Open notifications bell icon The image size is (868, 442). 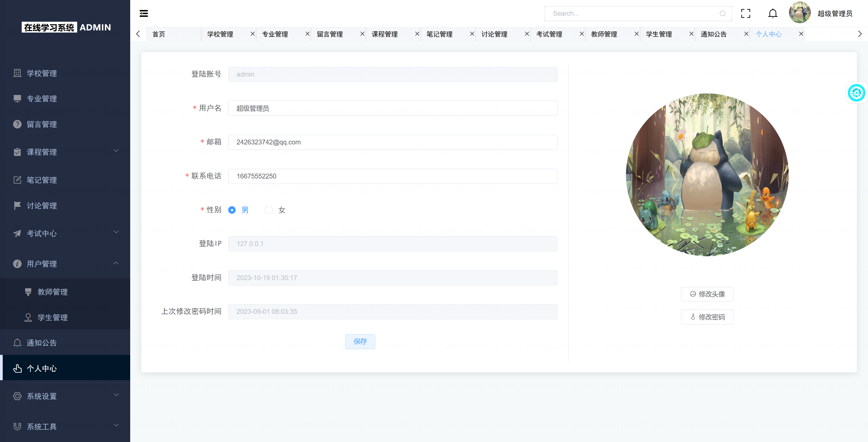click(773, 14)
